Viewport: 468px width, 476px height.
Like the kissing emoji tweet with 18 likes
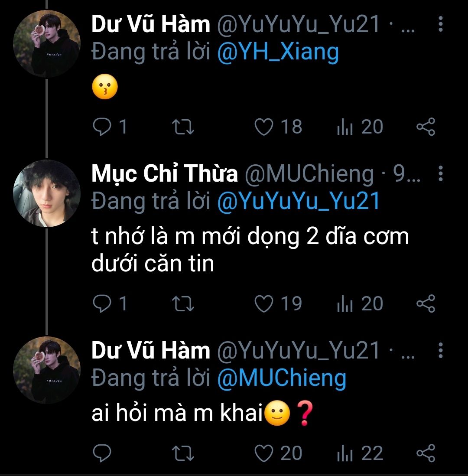click(x=263, y=127)
